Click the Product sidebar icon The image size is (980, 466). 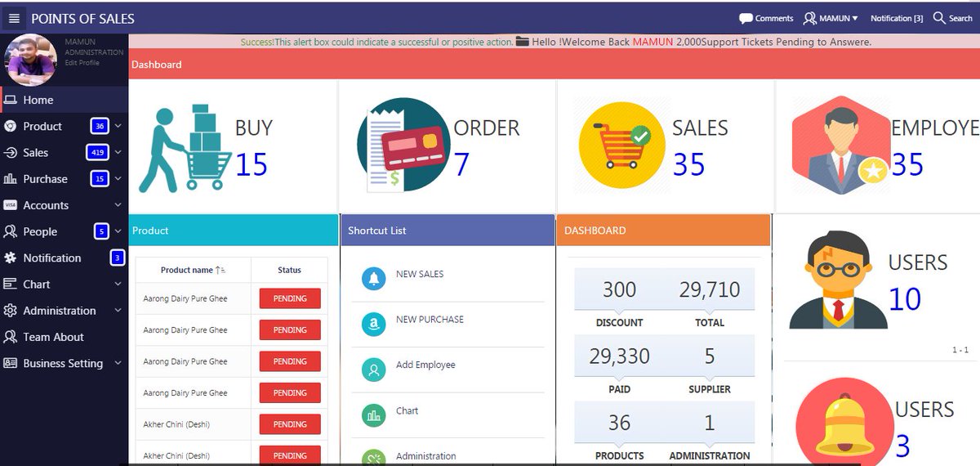coord(11,126)
